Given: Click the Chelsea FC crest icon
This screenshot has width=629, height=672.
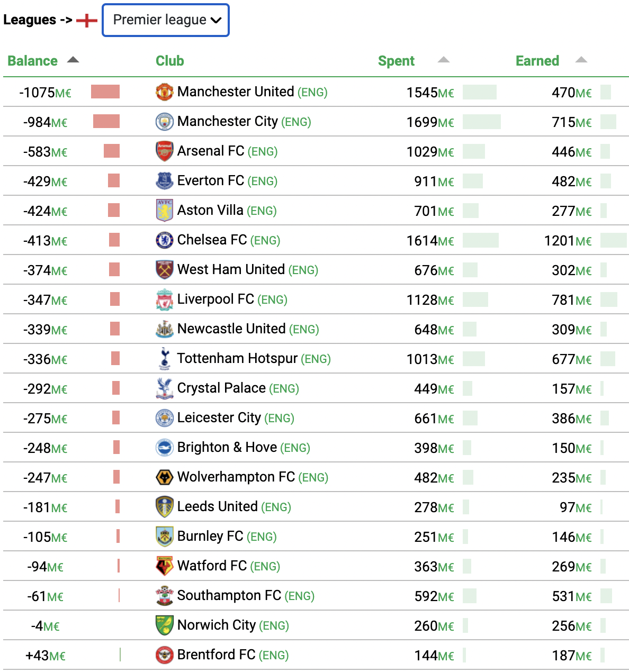Looking at the screenshot, I should click(165, 240).
